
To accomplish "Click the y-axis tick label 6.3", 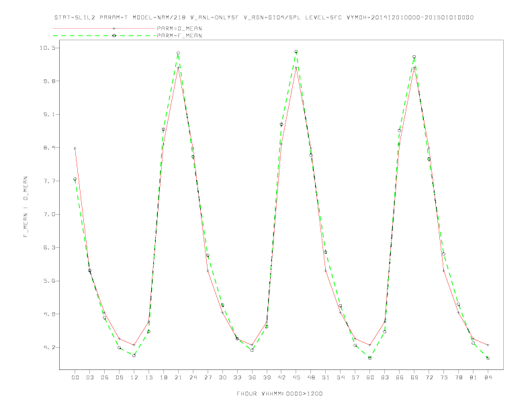I will (49, 248).
